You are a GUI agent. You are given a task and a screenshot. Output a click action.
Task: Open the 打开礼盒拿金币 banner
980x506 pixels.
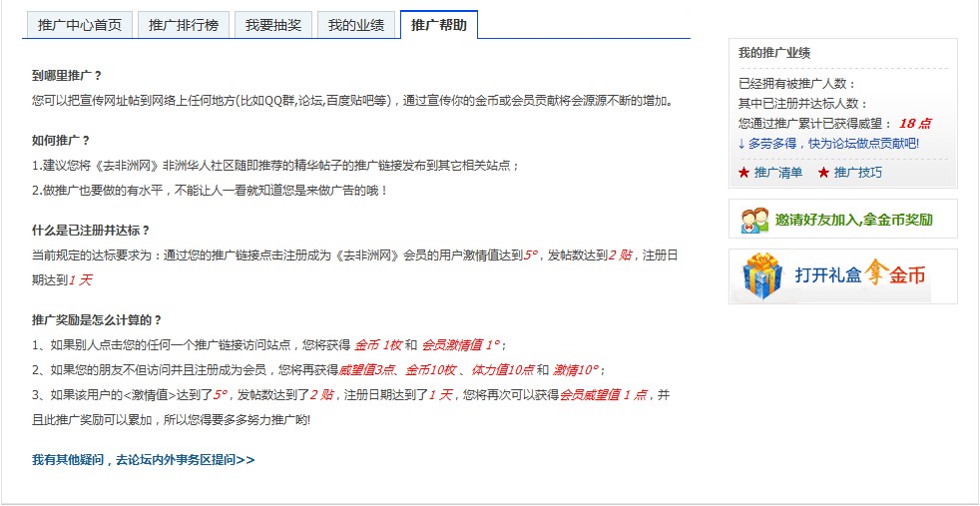[x=843, y=276]
